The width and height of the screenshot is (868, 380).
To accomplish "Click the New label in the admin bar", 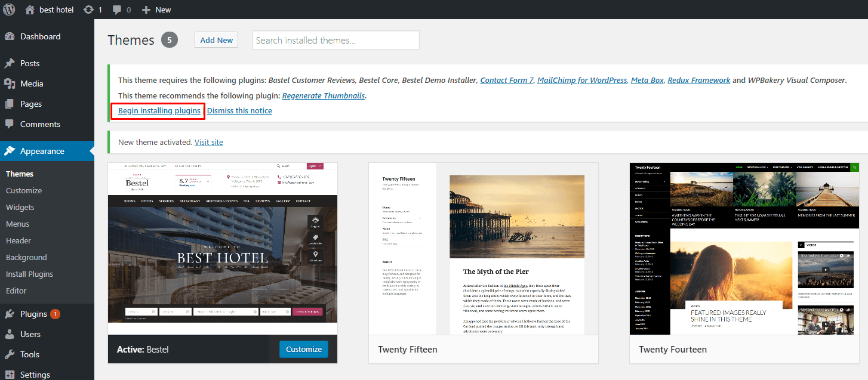I will coord(163,10).
